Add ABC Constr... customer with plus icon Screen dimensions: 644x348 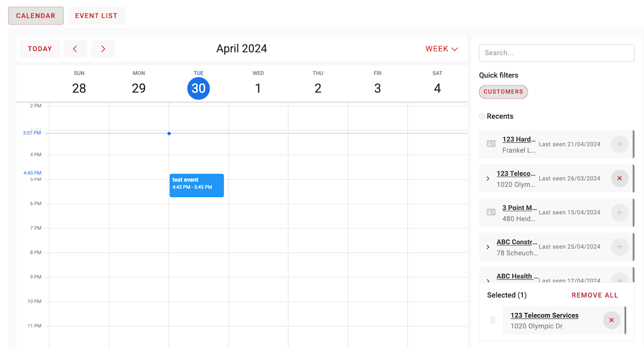(x=619, y=247)
